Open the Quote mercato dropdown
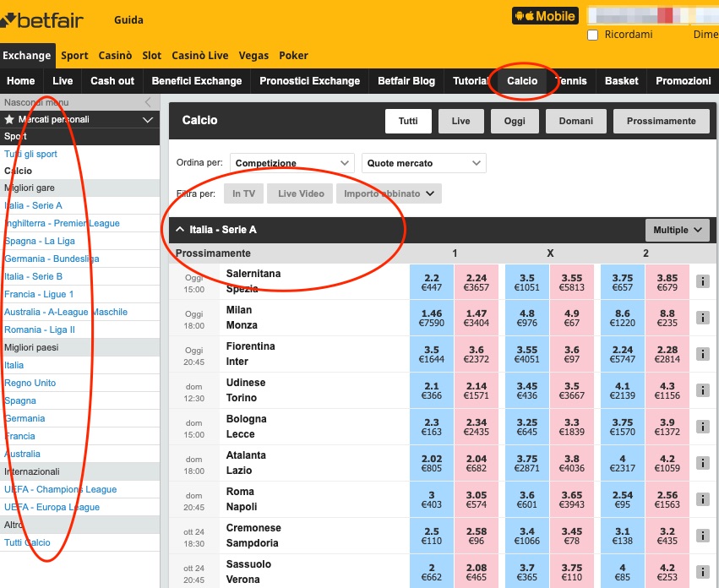Viewport: 719px width, 588px height. click(x=423, y=163)
